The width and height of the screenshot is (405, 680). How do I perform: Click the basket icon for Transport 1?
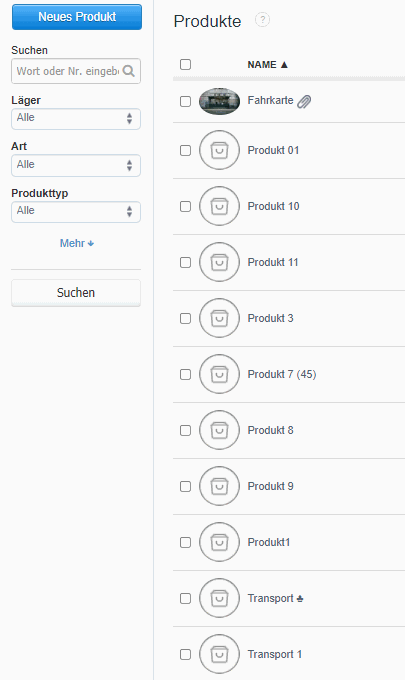(x=219, y=654)
